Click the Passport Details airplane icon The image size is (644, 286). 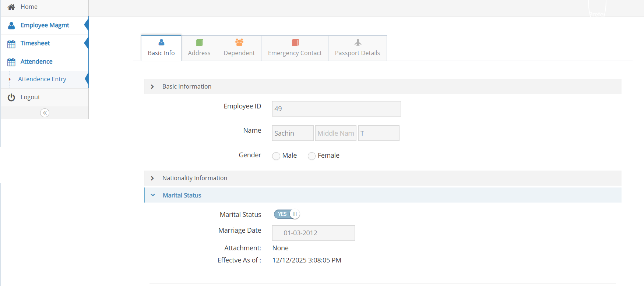(358, 43)
